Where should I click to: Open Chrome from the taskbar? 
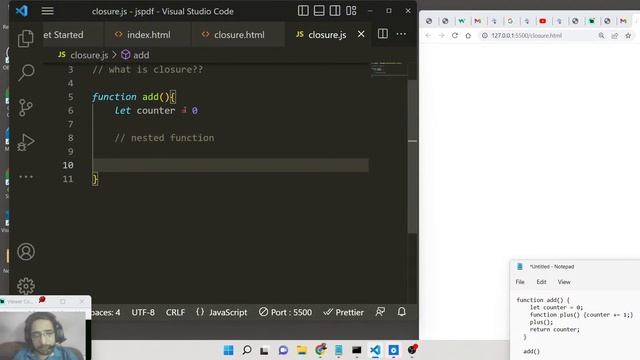[x=320, y=350]
